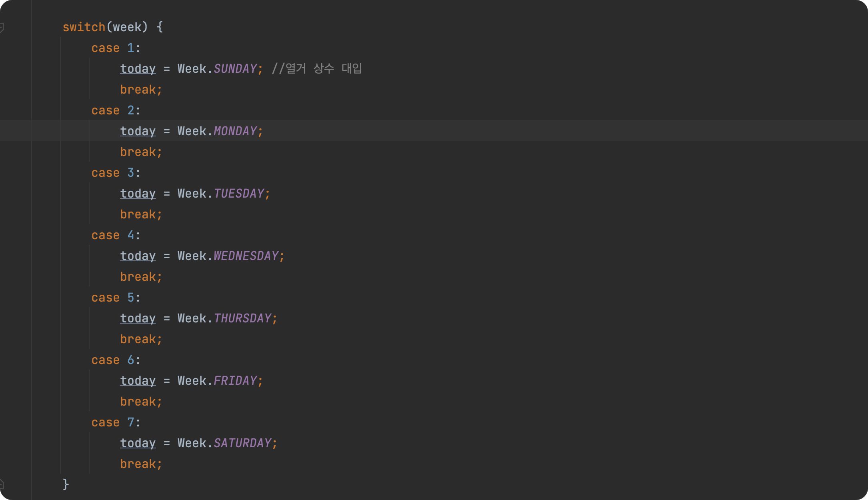Click the WEDNESDAY enum constant
Screen dimensions: 868x500
(x=246, y=256)
